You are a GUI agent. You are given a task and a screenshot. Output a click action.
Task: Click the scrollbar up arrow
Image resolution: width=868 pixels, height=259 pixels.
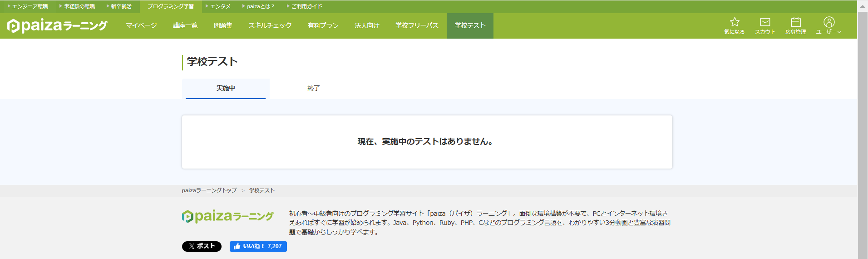tap(863, 6)
